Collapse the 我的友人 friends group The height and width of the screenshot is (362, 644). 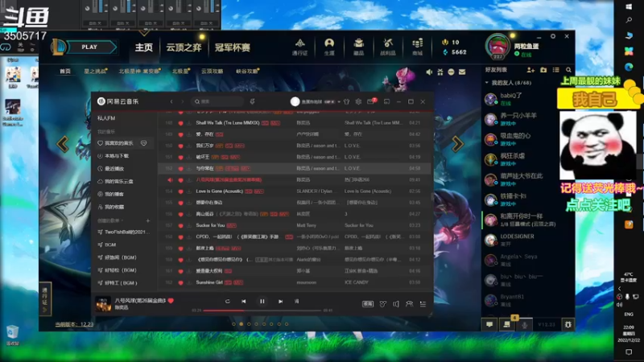tap(487, 83)
